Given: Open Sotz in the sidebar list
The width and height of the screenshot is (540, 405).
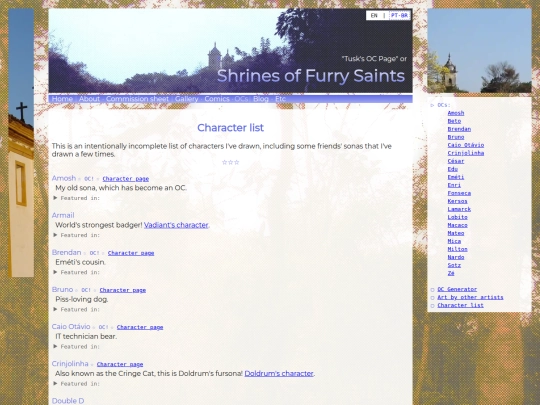Looking at the screenshot, I should click(x=454, y=265).
